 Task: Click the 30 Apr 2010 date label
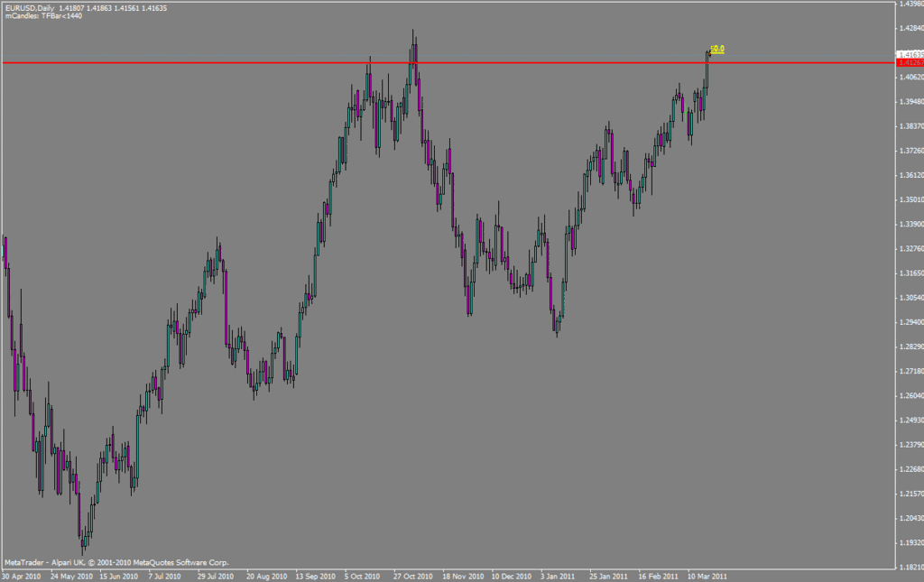[x=22, y=576]
